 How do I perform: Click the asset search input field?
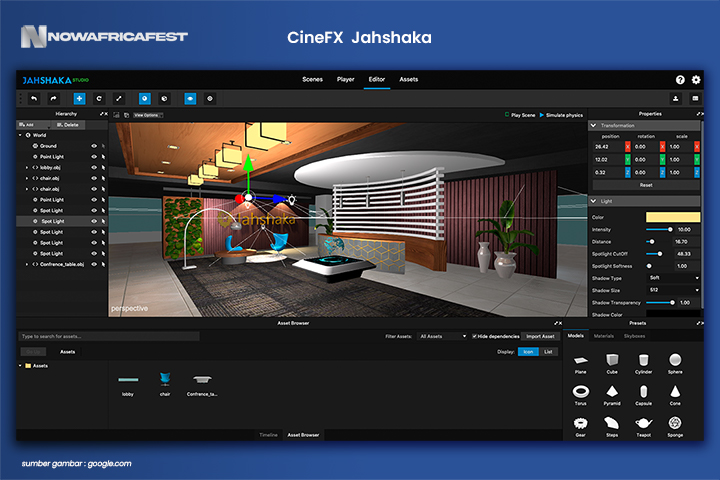point(109,336)
